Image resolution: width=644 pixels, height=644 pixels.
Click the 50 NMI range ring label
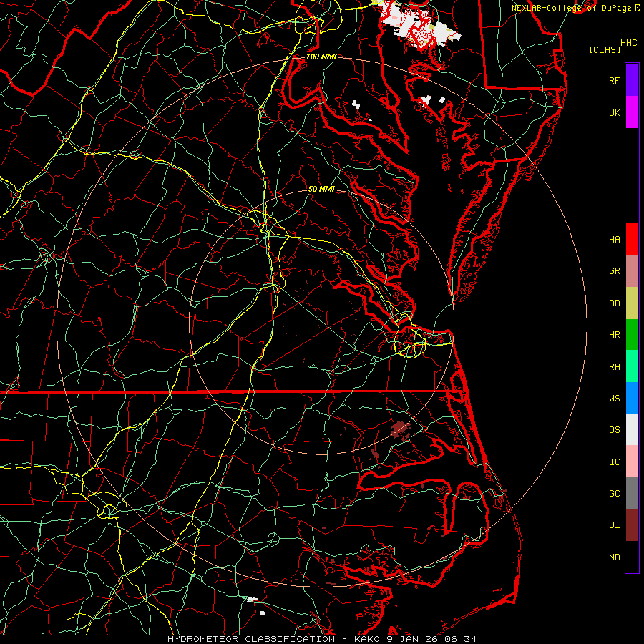[x=321, y=189]
